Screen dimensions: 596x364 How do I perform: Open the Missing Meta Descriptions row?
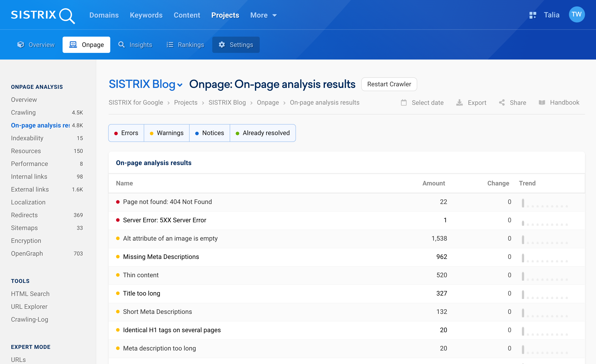[347, 257]
